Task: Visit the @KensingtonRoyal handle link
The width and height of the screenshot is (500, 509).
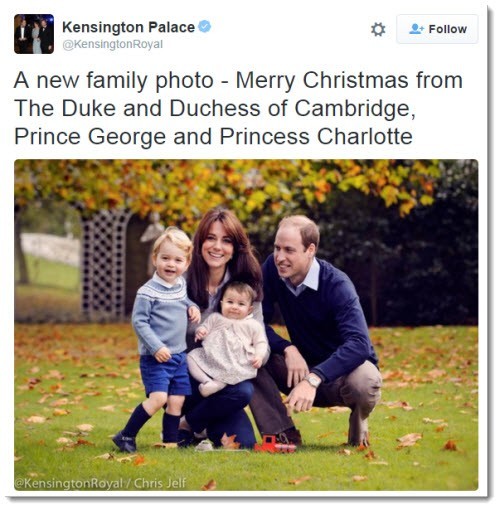Action: tap(113, 44)
